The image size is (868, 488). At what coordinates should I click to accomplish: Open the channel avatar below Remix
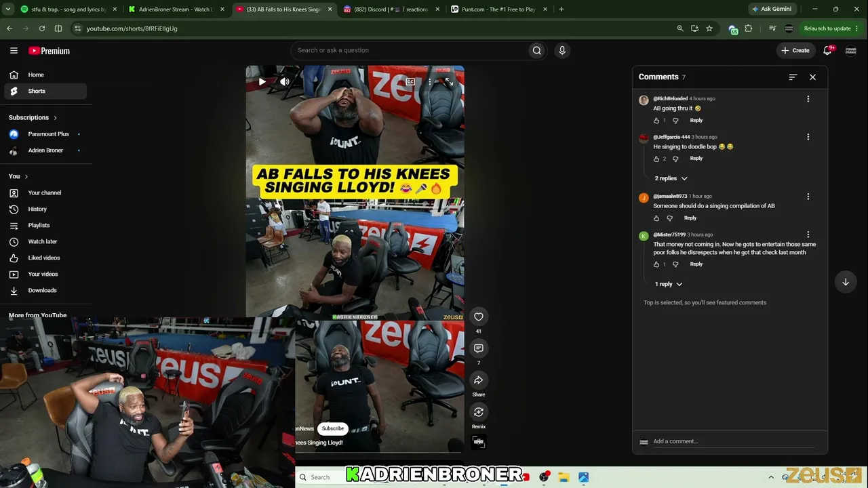point(479,442)
